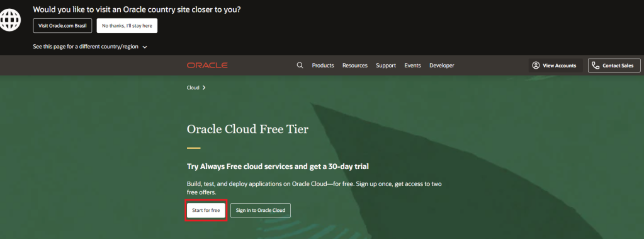Open View Accounts
This screenshot has width=644, height=239.
(556, 66)
